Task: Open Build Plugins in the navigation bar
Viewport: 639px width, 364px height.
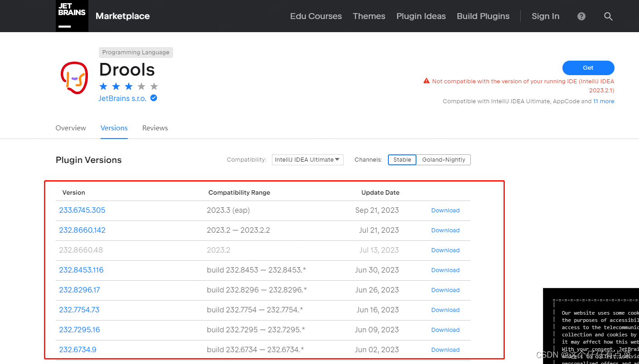Action: click(483, 16)
